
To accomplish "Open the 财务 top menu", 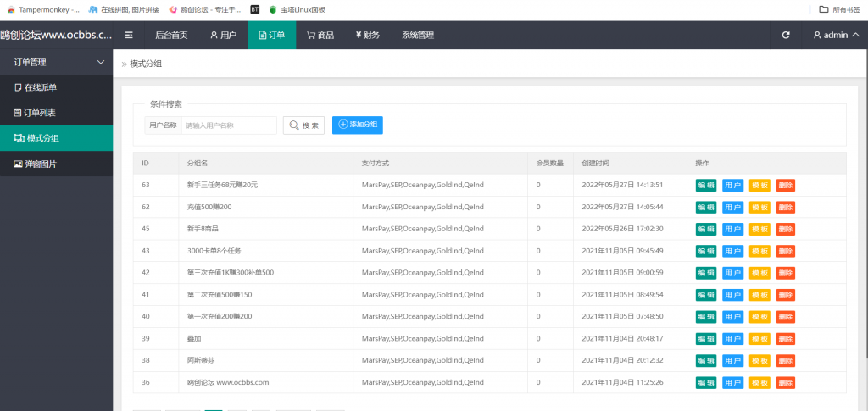I will coord(368,35).
